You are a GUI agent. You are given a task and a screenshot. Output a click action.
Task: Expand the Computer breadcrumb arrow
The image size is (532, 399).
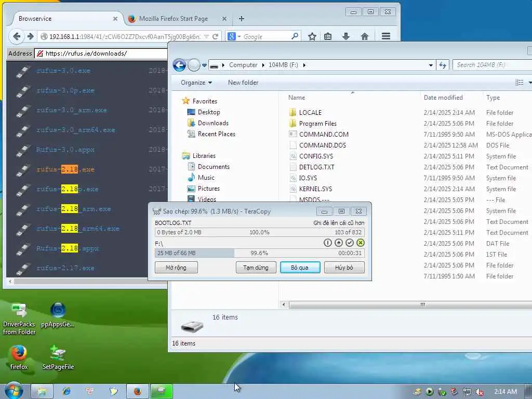coord(263,65)
